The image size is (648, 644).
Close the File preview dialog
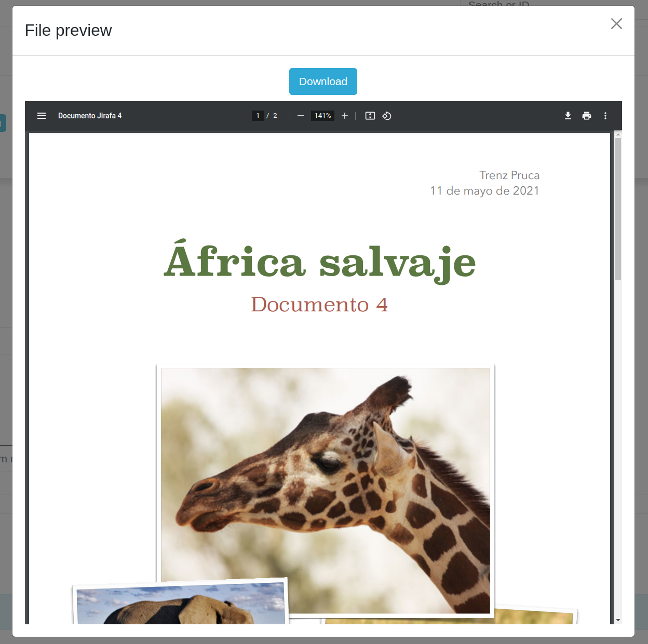[x=616, y=24]
